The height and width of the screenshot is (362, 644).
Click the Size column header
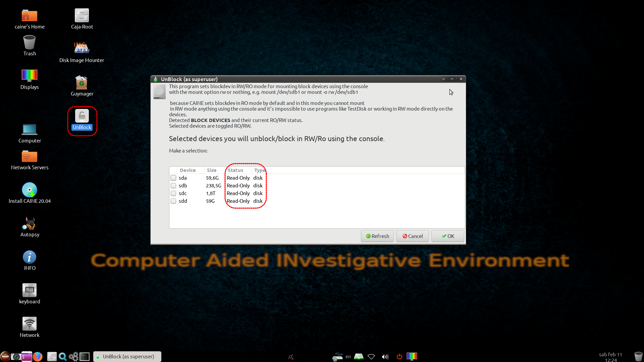point(212,170)
